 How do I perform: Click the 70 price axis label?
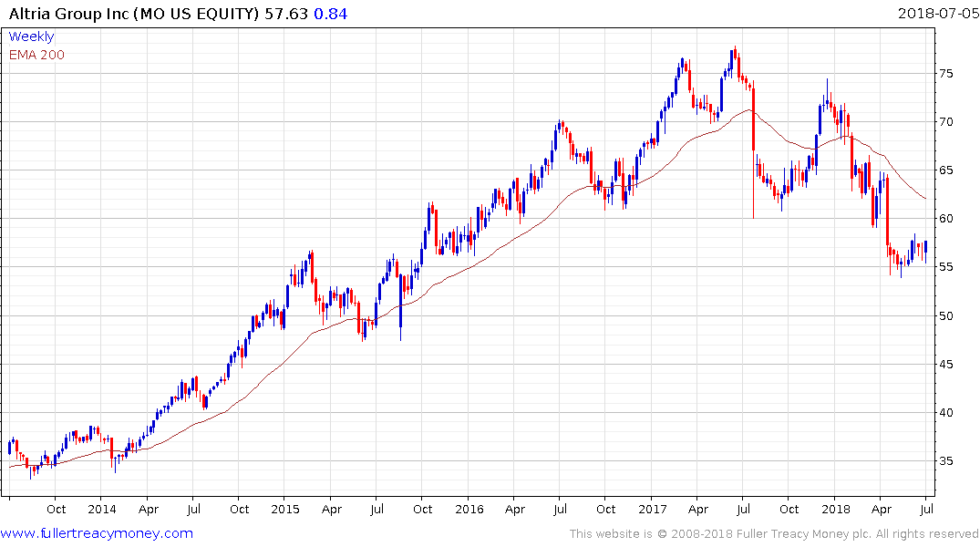coord(946,122)
